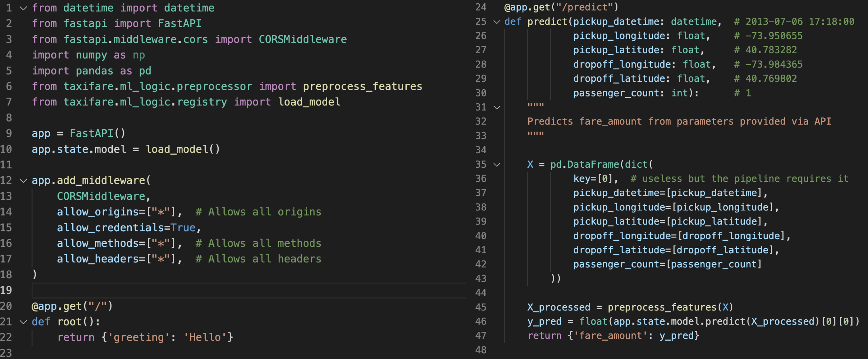Collapse the docstring fold chevron on line 31

click(x=497, y=107)
